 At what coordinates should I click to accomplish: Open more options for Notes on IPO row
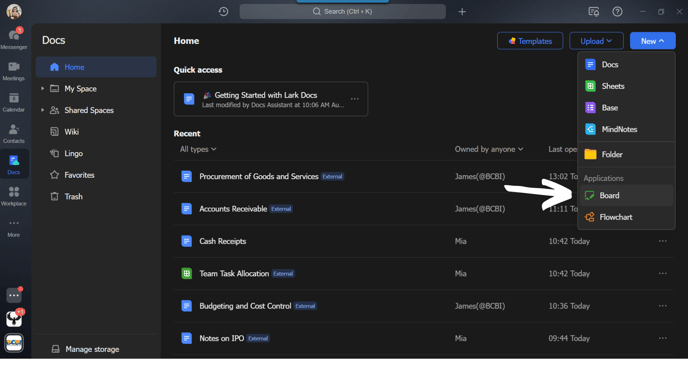click(663, 338)
